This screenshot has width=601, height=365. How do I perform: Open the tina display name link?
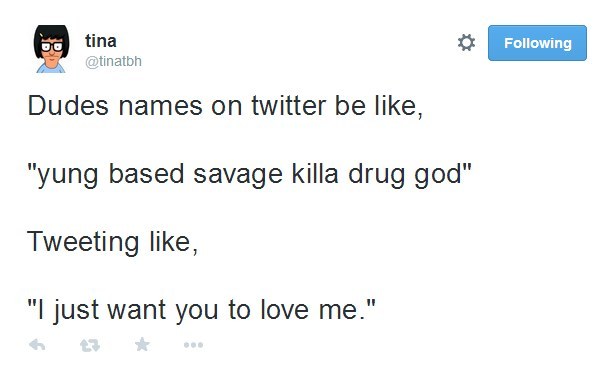pos(100,41)
